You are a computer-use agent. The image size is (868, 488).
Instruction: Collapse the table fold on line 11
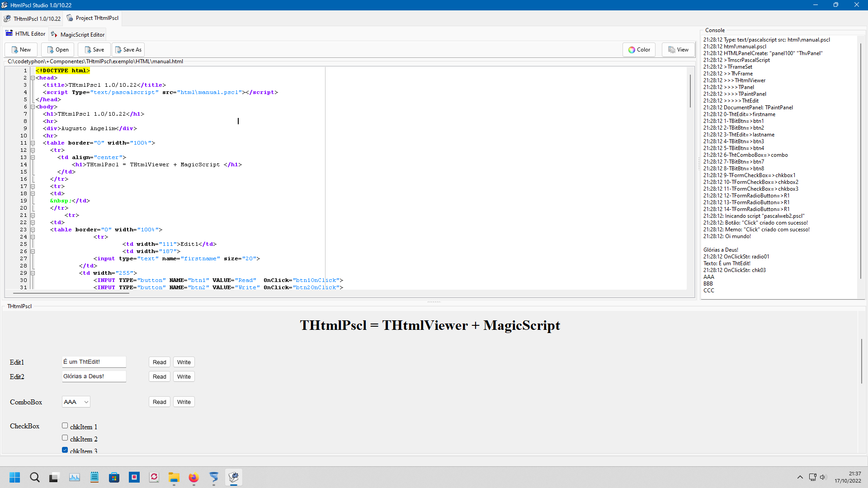[x=33, y=143]
